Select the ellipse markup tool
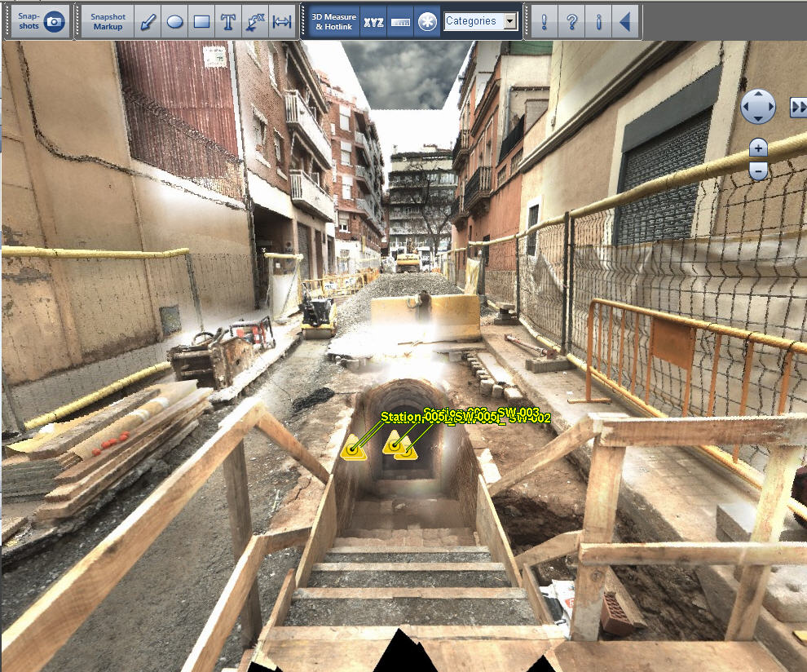Screen dimensions: 807x672 tap(175, 22)
